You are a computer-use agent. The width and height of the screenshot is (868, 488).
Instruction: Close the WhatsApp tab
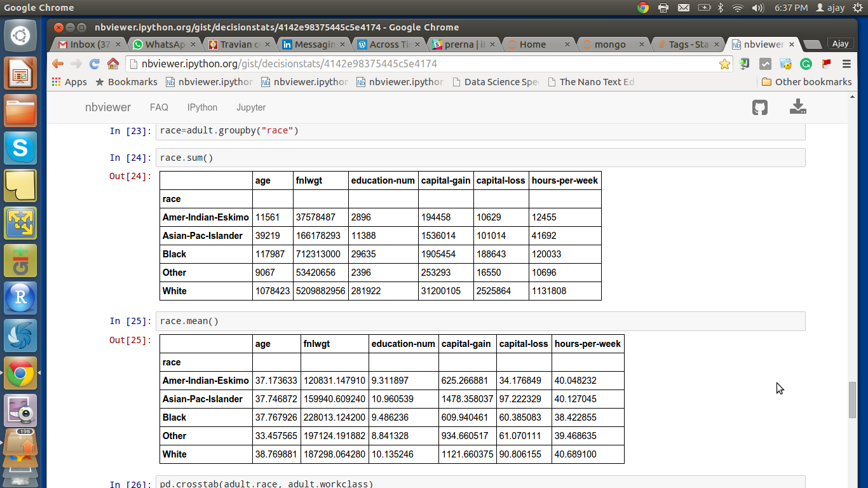(x=193, y=44)
